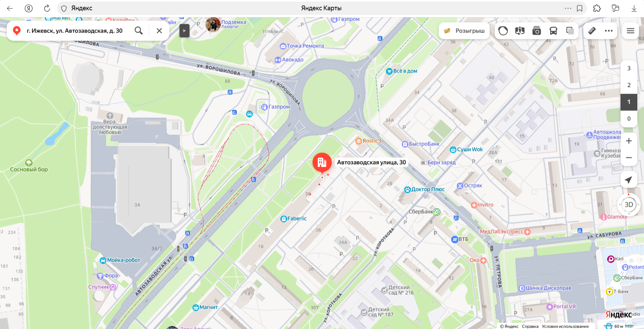Click the Розыгрыш button

click(464, 31)
